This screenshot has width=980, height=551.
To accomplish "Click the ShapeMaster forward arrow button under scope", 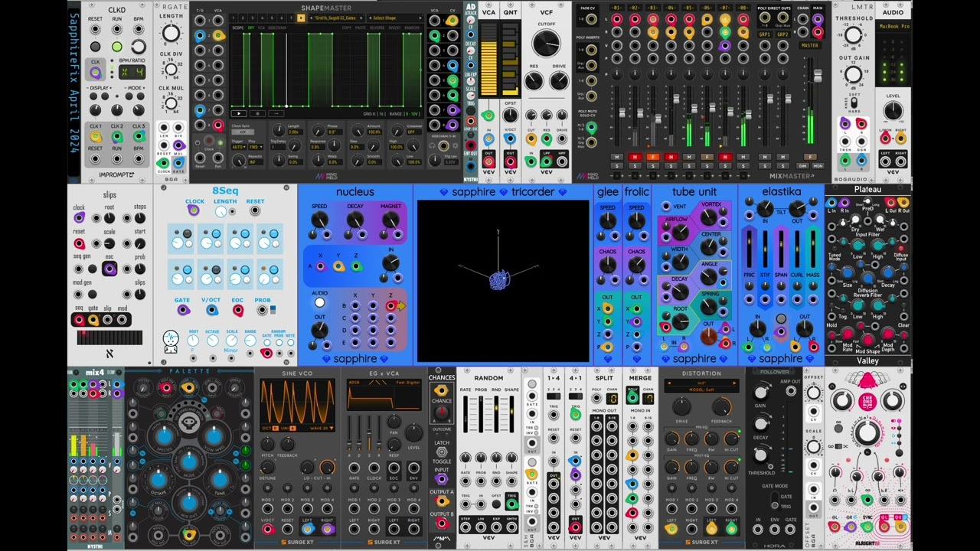I will click(276, 113).
